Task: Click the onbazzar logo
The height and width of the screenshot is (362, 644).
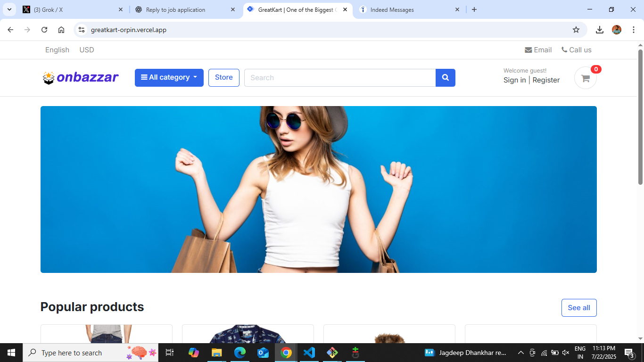Action: (x=80, y=78)
